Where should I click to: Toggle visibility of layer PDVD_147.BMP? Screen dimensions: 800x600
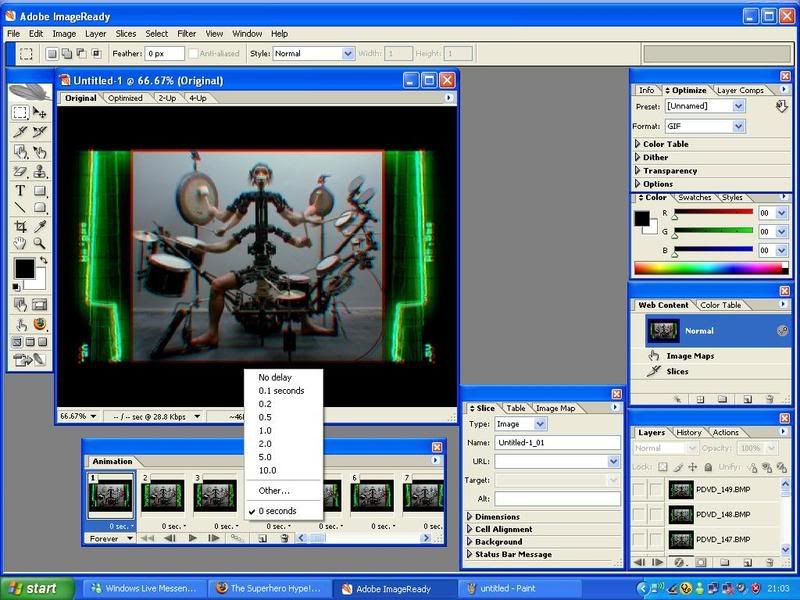(639, 539)
